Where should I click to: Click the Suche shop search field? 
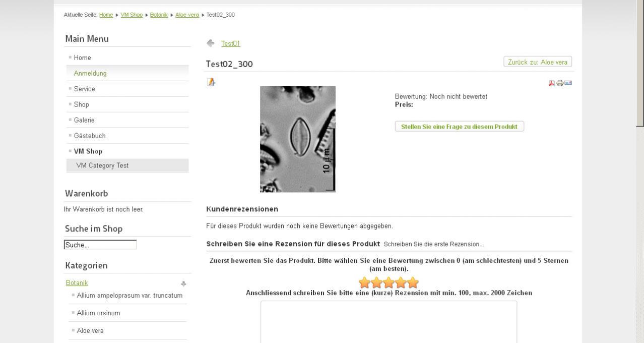pyautogui.click(x=100, y=245)
